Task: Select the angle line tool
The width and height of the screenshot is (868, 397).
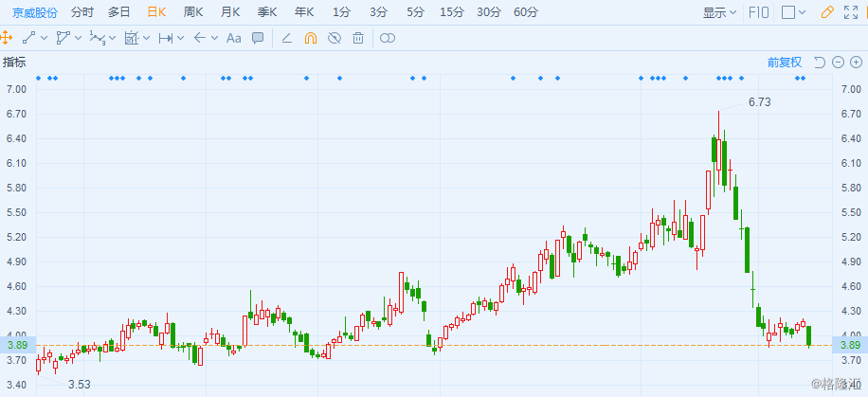Action: (x=287, y=38)
